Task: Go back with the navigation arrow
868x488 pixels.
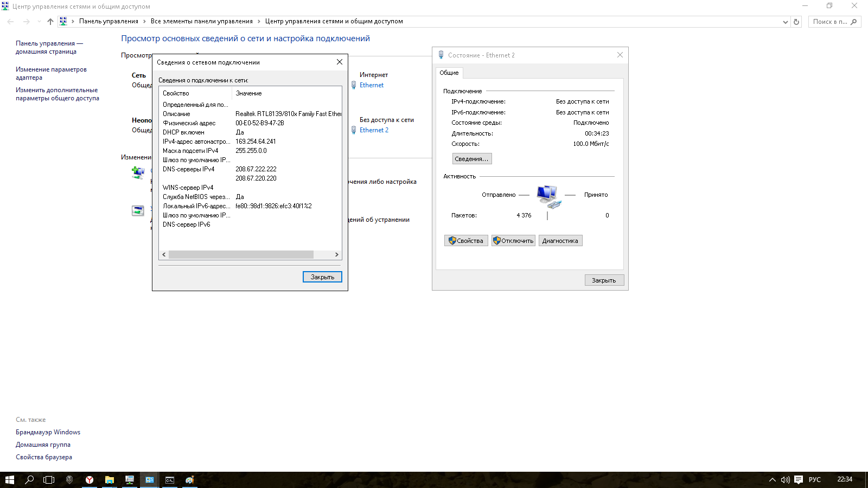Action: pyautogui.click(x=11, y=22)
